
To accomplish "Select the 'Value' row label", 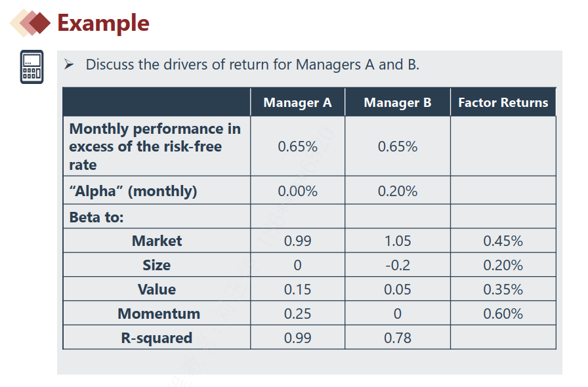I will pos(156,289).
